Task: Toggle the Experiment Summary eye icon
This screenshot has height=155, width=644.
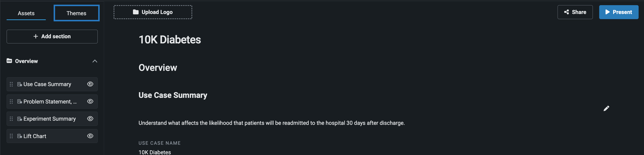Action: [90, 119]
